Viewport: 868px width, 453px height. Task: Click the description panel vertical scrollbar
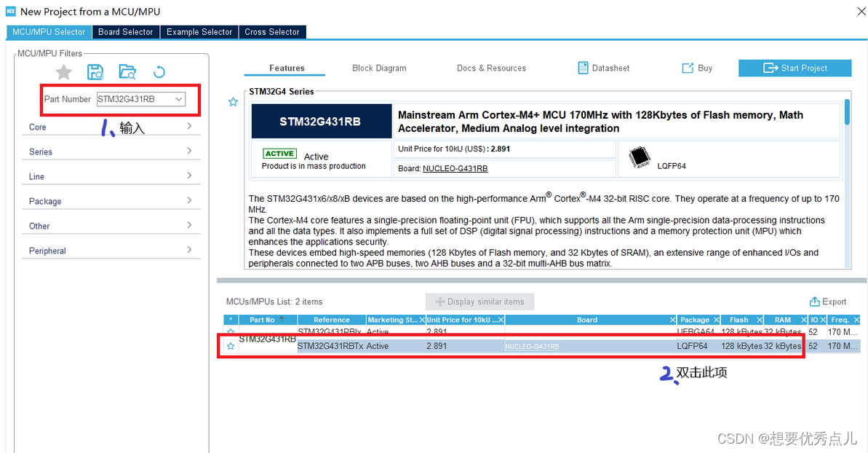tap(847, 112)
